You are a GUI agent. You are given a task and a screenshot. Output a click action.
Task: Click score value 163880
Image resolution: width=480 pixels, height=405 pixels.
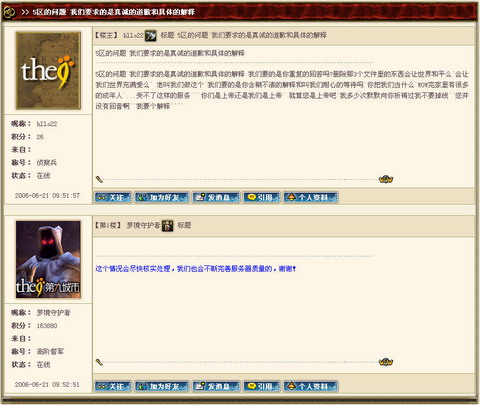point(47,326)
